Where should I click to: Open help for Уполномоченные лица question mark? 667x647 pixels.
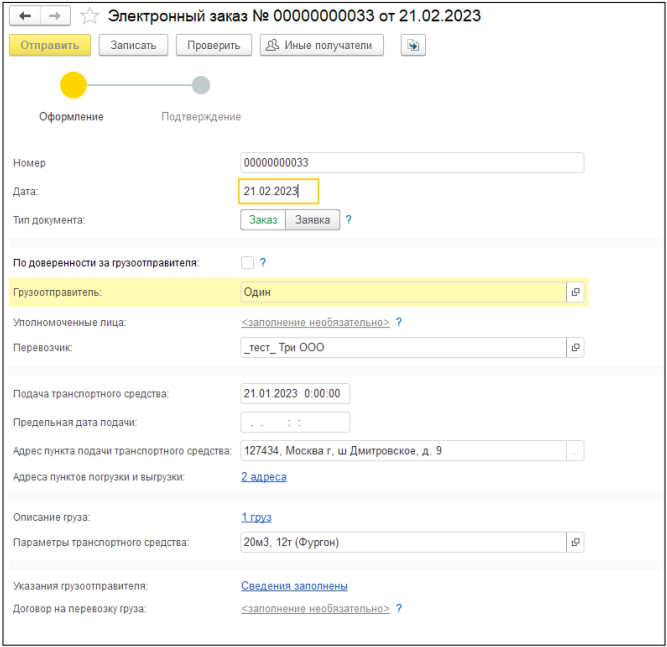click(399, 322)
